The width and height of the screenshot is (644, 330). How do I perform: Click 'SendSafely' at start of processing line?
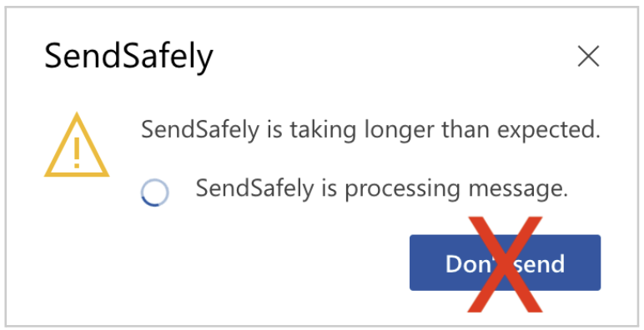coord(254,188)
